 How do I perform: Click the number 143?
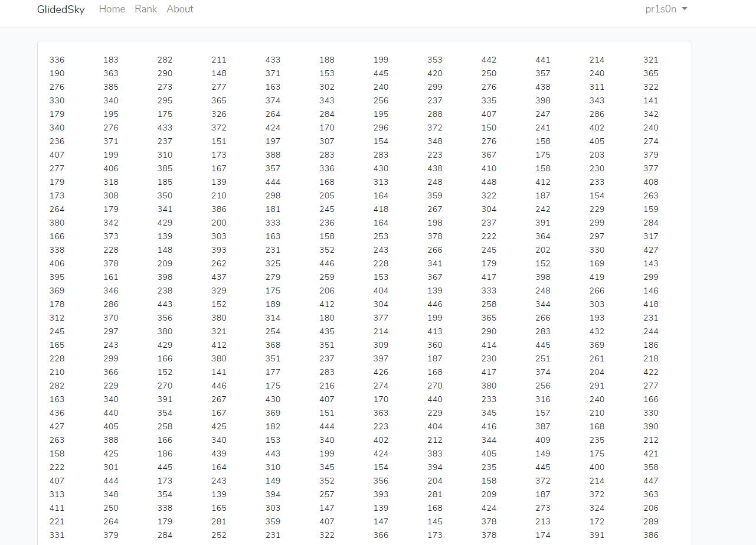click(x=651, y=263)
